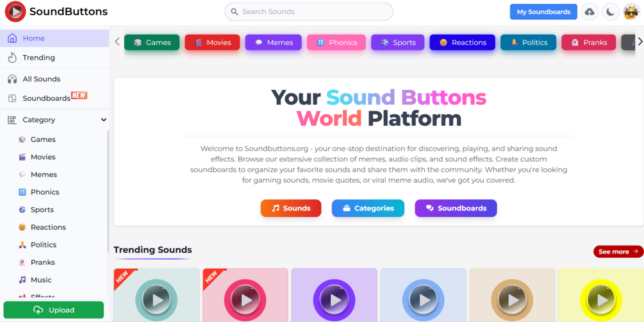Click the search magnifier icon
Viewport: 644px width, 322px height.
click(235, 12)
